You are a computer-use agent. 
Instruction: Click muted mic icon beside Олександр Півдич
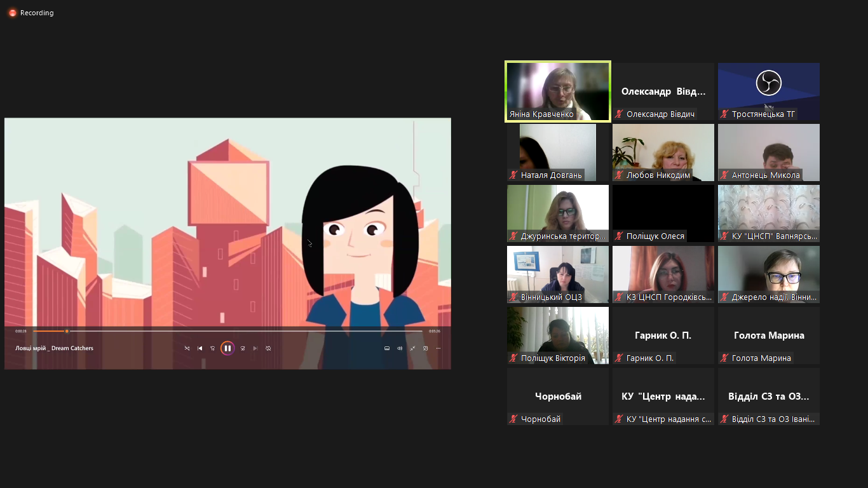[x=619, y=114]
